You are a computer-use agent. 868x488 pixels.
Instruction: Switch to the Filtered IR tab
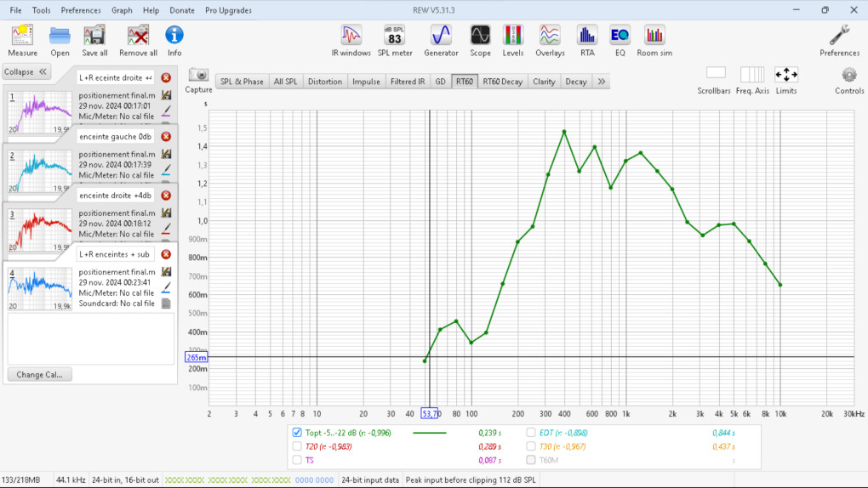coord(408,82)
